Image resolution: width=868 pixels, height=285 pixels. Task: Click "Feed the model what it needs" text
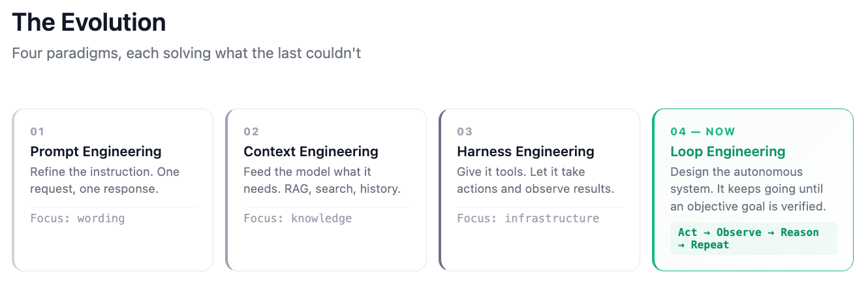(322, 180)
